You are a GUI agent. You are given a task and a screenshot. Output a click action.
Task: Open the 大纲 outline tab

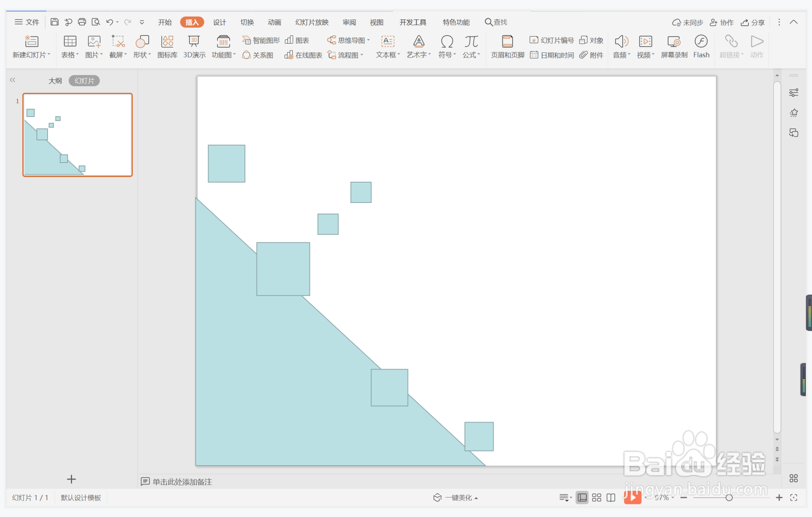[x=55, y=81]
